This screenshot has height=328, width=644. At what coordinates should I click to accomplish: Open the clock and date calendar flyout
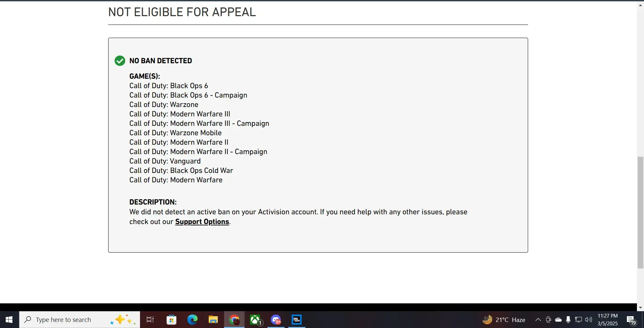pyautogui.click(x=607, y=320)
